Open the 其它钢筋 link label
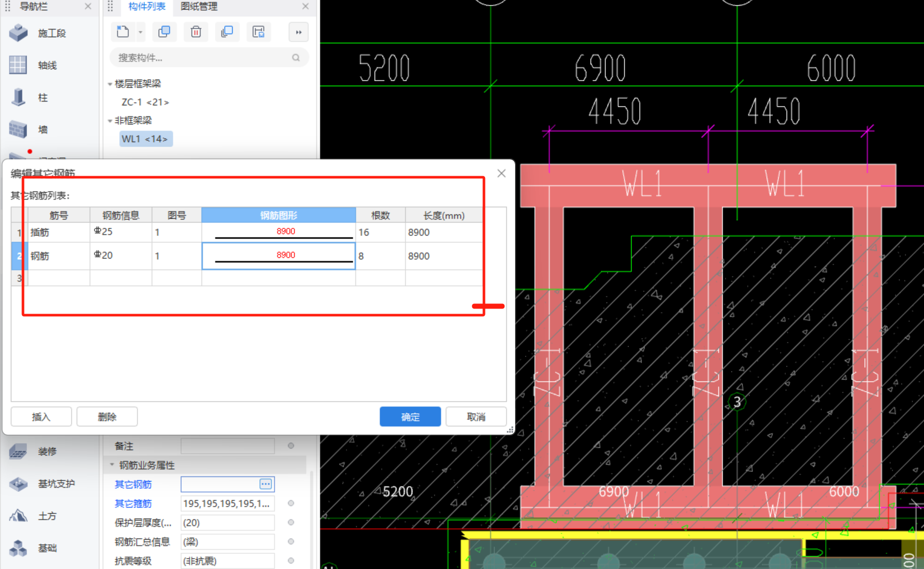Screen dimensions: 924x569 pos(133,484)
